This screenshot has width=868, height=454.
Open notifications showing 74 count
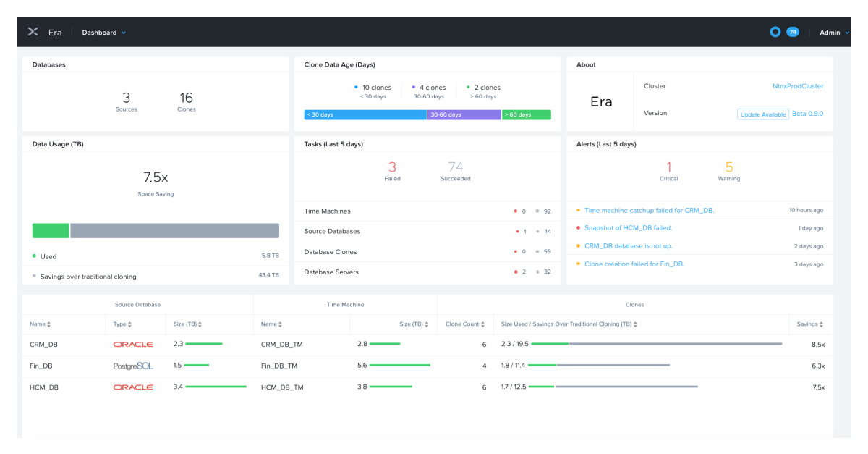(x=791, y=32)
